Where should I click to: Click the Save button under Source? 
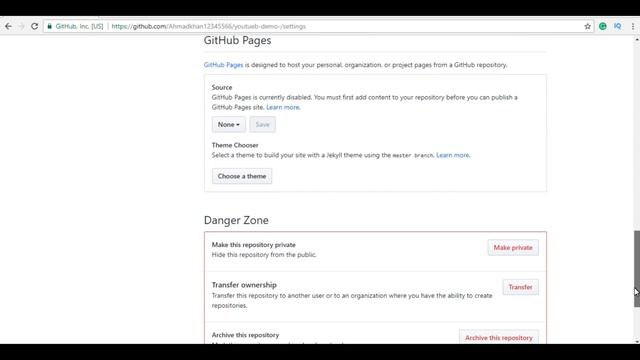pos(262,124)
